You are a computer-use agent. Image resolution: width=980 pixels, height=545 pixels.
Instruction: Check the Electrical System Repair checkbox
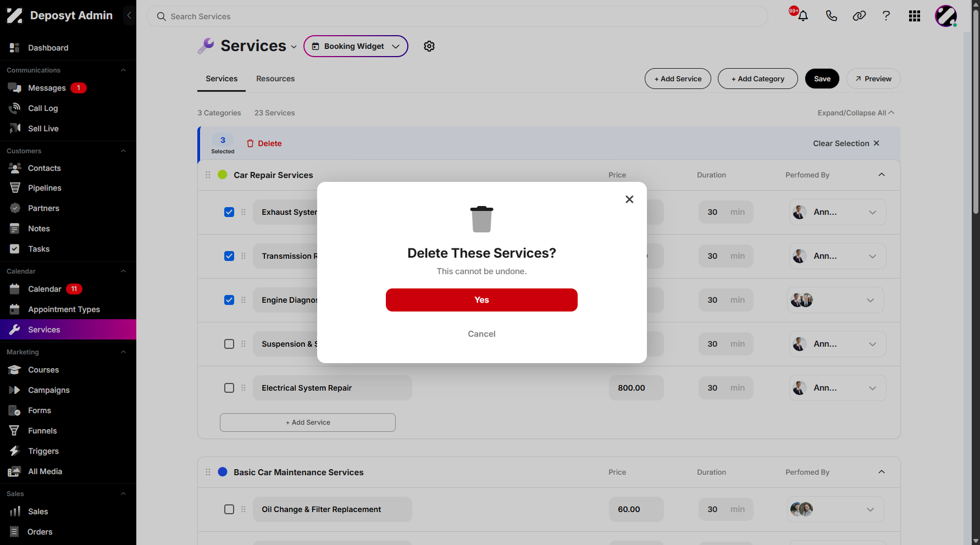point(229,388)
